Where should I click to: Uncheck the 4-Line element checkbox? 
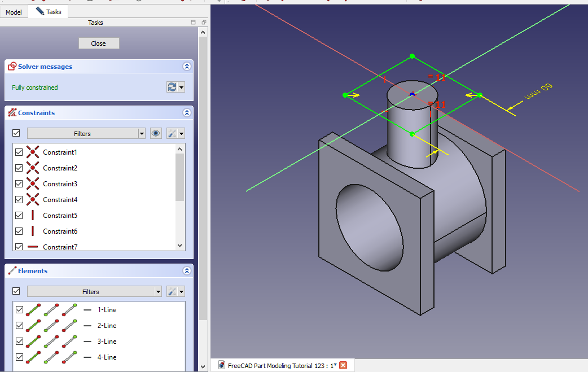coord(19,357)
